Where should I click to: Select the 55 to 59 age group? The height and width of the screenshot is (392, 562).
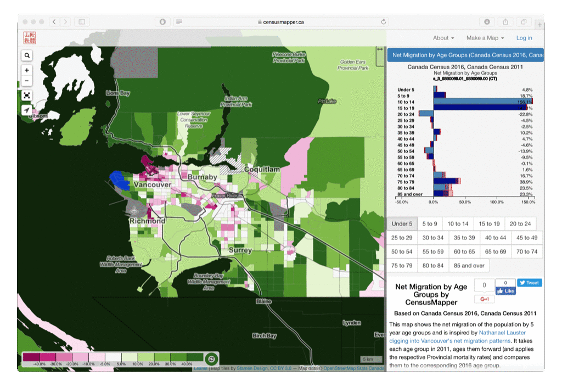click(433, 252)
